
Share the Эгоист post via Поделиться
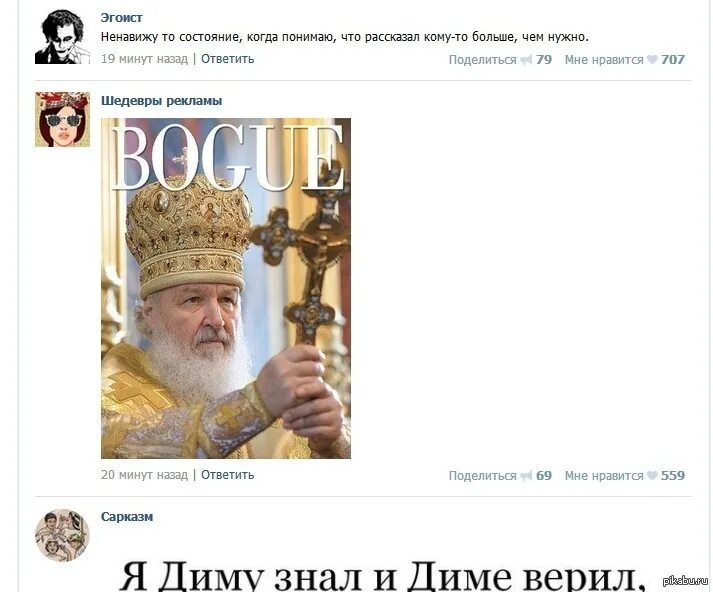point(482,60)
